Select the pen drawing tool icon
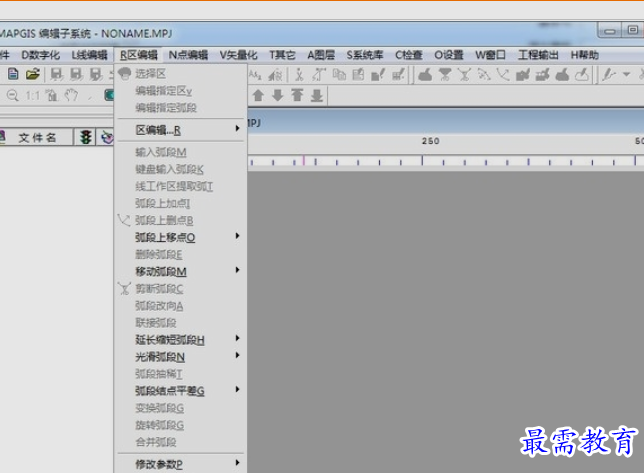The height and width of the screenshot is (473, 644). [x=609, y=75]
